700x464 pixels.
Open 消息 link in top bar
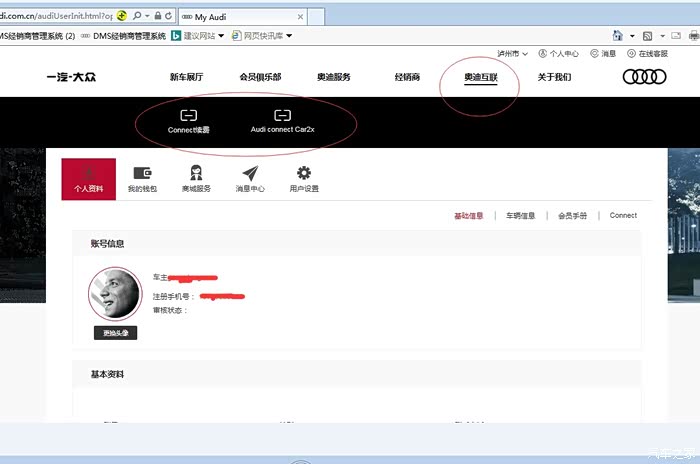[x=603, y=54]
